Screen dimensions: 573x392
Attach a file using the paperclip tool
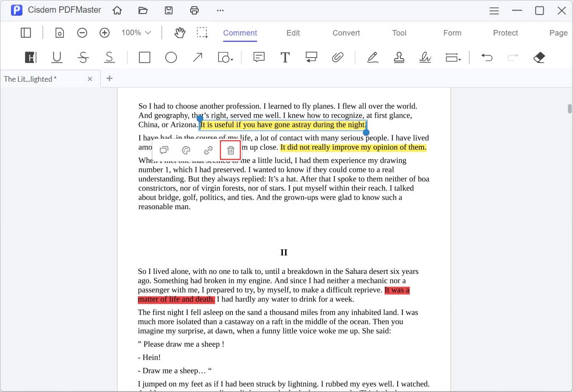338,57
